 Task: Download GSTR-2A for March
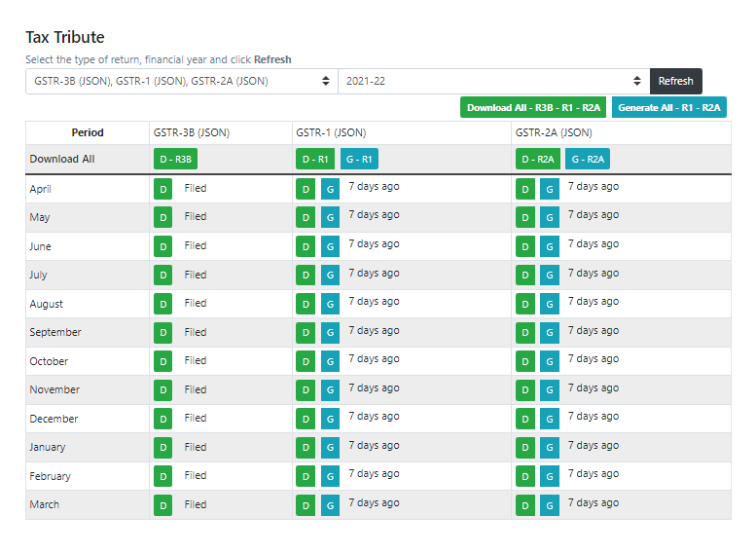[525, 505]
